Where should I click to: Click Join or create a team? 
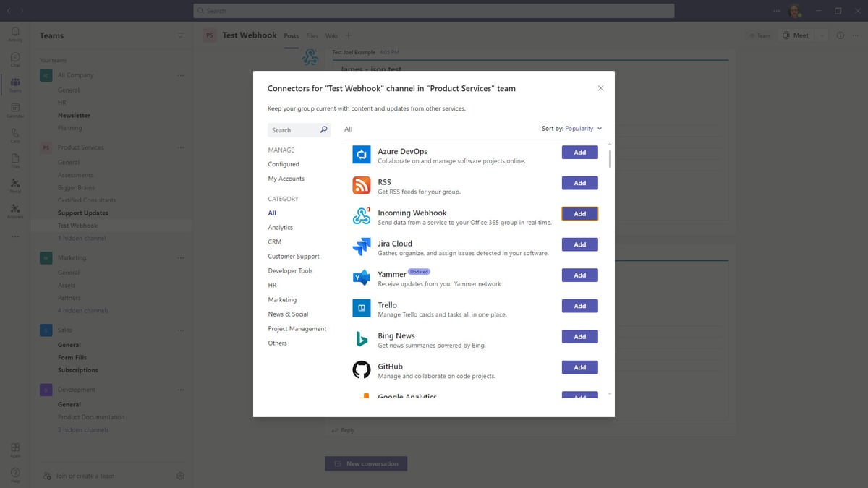click(85, 476)
